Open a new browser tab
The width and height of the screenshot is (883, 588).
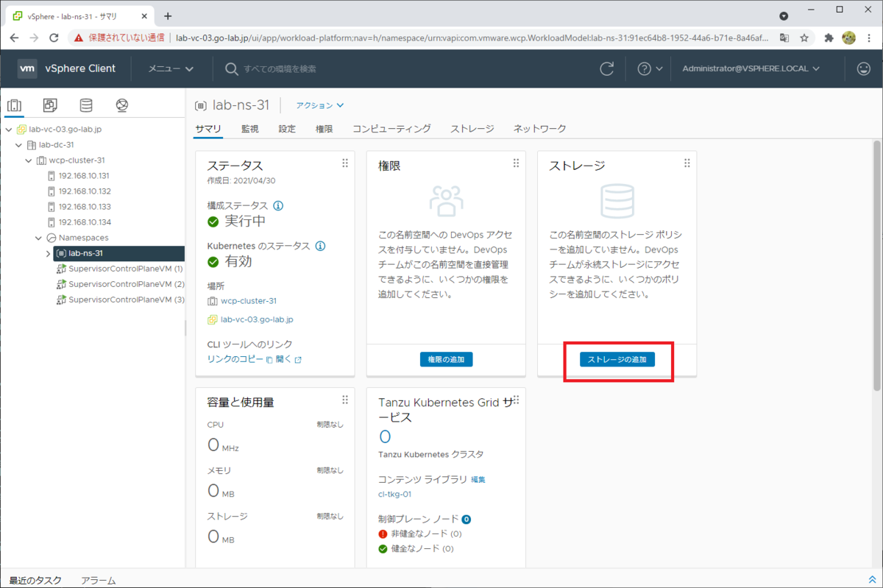click(x=168, y=15)
